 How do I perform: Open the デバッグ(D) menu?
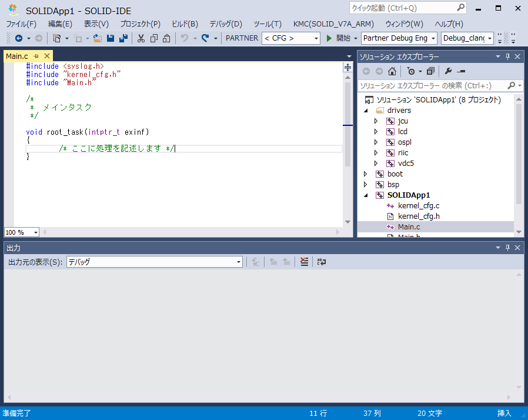click(226, 24)
